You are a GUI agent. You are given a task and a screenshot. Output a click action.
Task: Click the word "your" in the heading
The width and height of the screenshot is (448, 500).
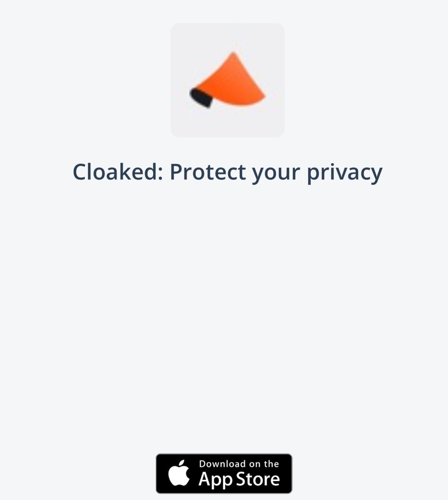click(276, 174)
